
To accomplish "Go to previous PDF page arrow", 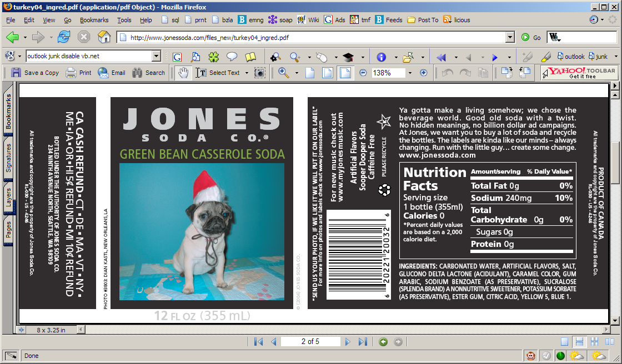I will tap(273, 341).
